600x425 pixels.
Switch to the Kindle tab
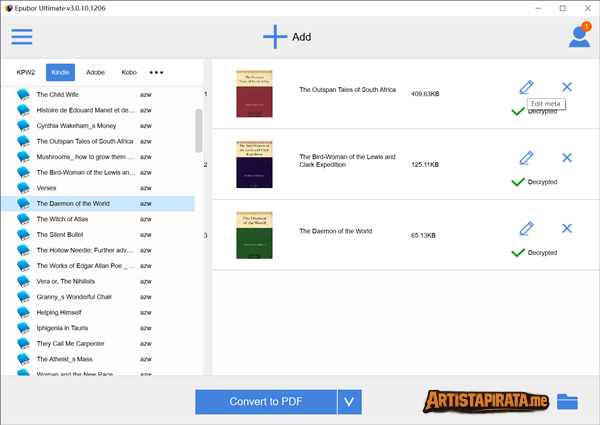pyautogui.click(x=60, y=72)
